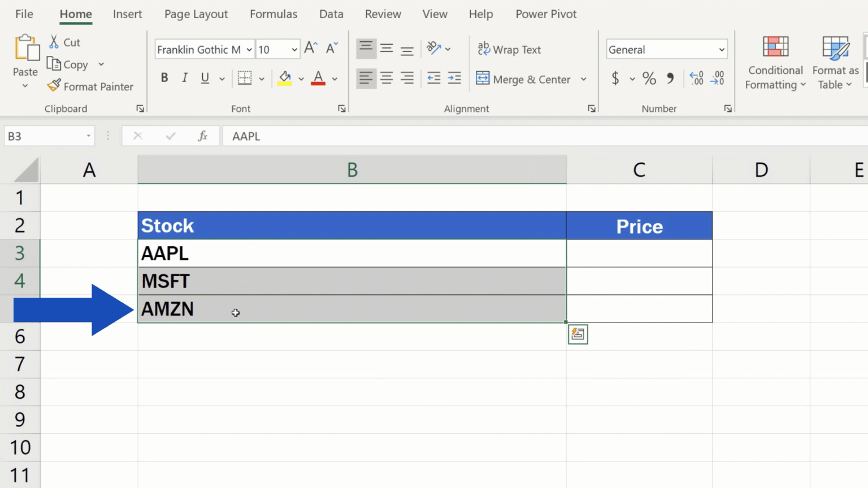Set top vertical alignment
The height and width of the screenshot is (488, 868).
pyautogui.click(x=366, y=49)
